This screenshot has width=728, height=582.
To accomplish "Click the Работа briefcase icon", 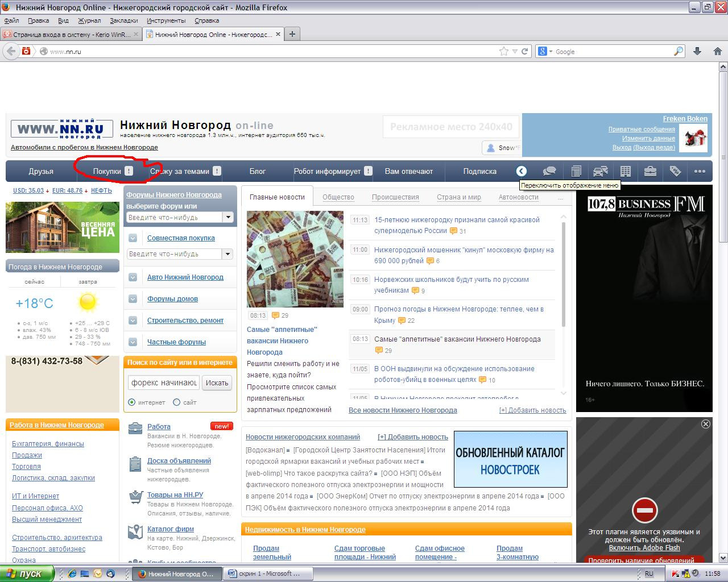I will coord(135,428).
